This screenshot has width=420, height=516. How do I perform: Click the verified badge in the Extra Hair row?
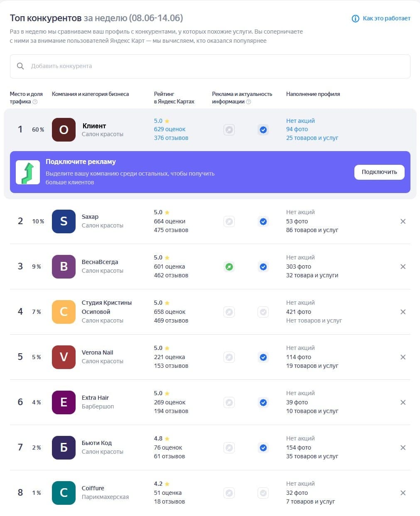click(x=263, y=403)
